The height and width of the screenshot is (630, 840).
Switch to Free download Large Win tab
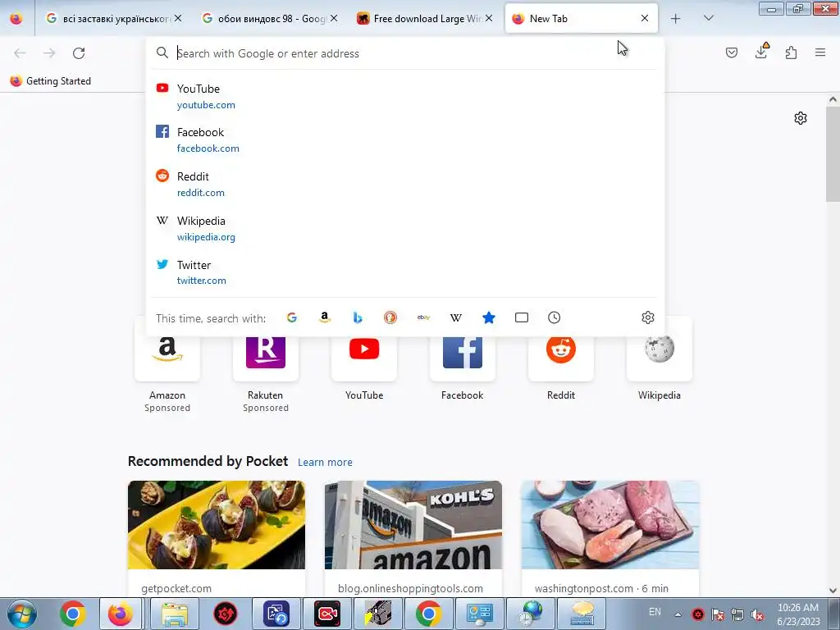(x=425, y=19)
